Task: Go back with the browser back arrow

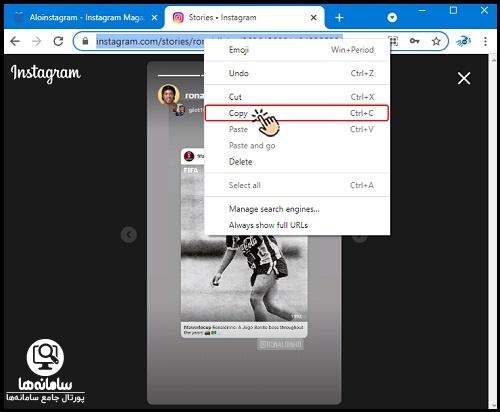Action: tap(15, 41)
